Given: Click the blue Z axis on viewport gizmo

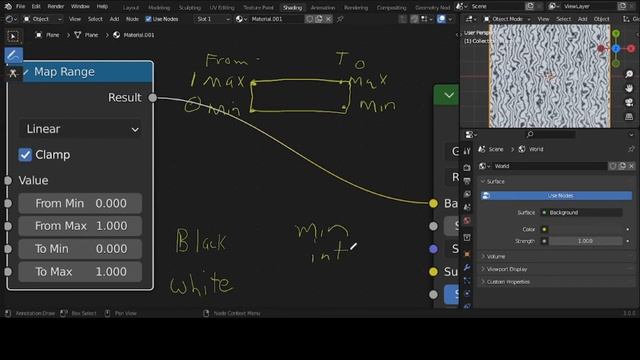Looking at the screenshot, I should pyautogui.click(x=616, y=49).
